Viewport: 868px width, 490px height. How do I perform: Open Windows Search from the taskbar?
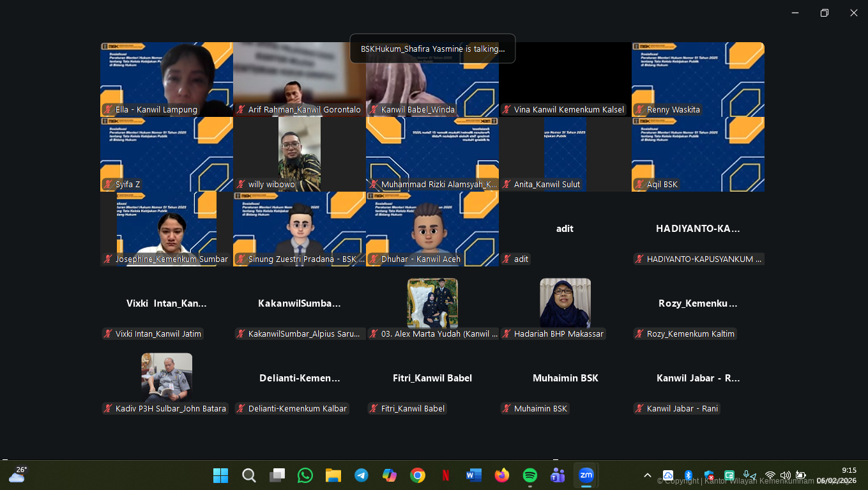tap(248, 475)
